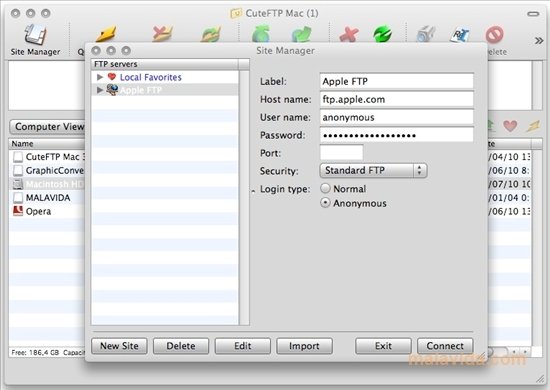Select the Macintosh HD row
This screenshot has height=390, width=550.
tap(47, 184)
